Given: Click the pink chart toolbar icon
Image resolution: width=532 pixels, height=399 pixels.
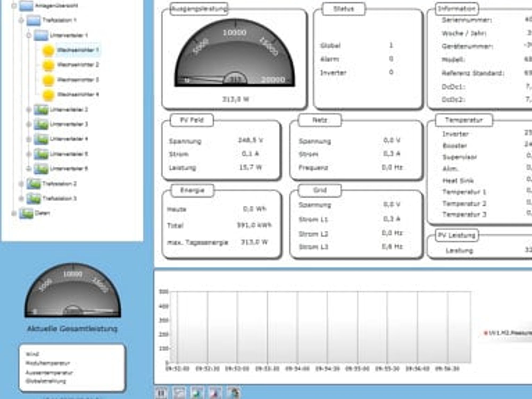Looking at the screenshot, I should [x=215, y=393].
